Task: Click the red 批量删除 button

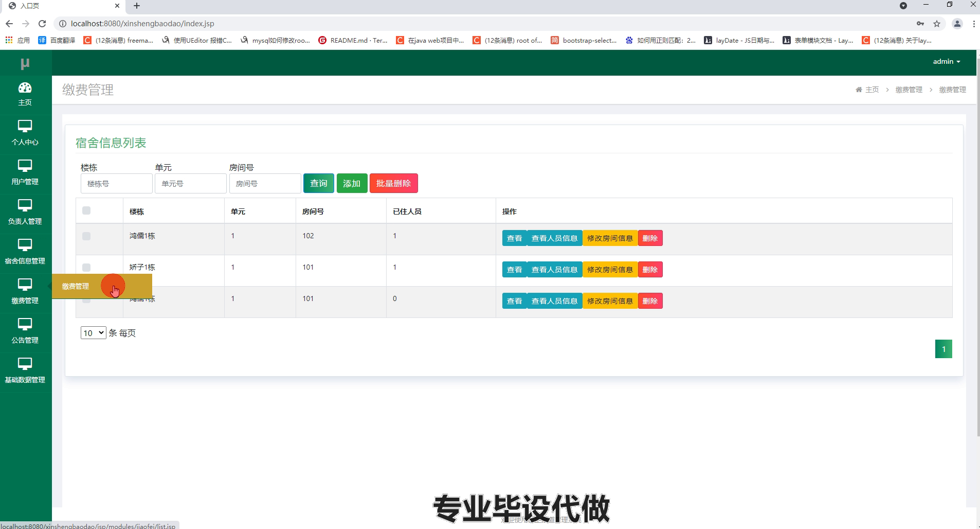Action: click(394, 183)
